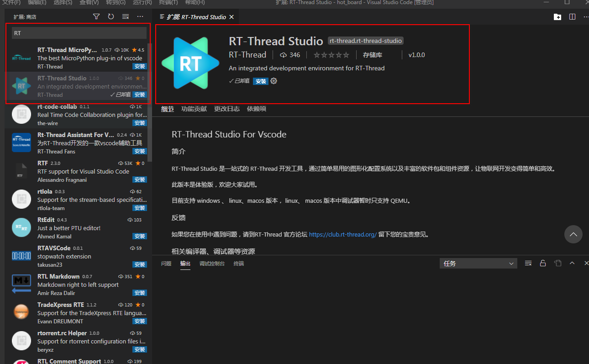Toggle auto-scroll filter in Output panel
This screenshot has height=364, width=589.
click(528, 264)
